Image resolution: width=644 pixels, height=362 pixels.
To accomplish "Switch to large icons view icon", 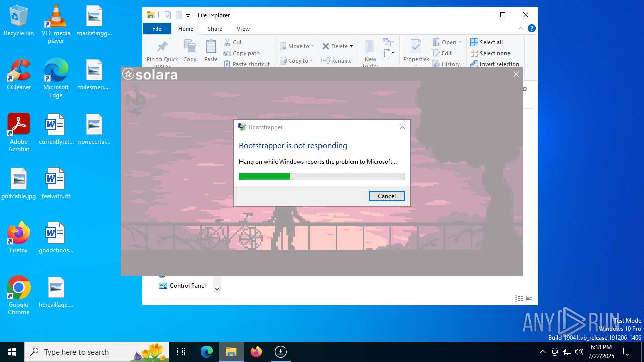I will click(x=530, y=298).
